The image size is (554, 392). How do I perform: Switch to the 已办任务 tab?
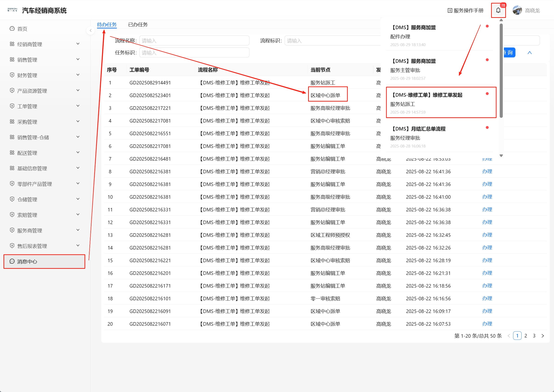click(x=138, y=24)
